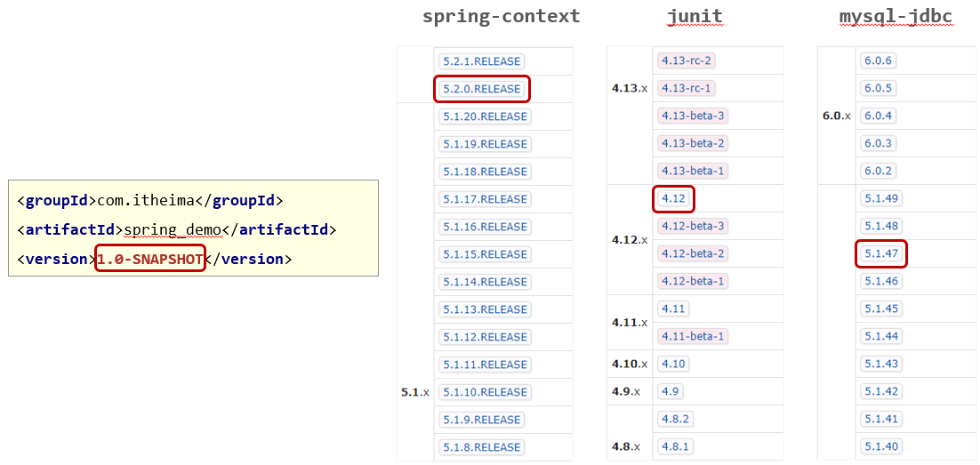This screenshot has width=980, height=465.
Task: Select the junit 4.12 version
Action: point(673,199)
